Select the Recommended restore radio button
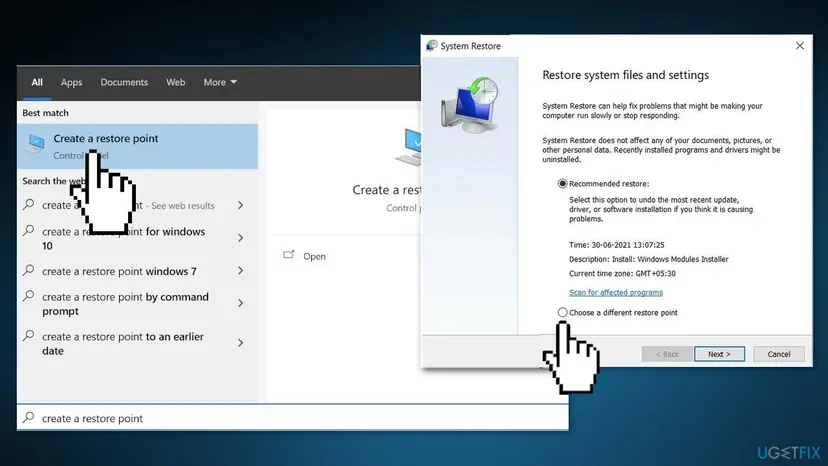The height and width of the screenshot is (466, 828). tap(562, 183)
